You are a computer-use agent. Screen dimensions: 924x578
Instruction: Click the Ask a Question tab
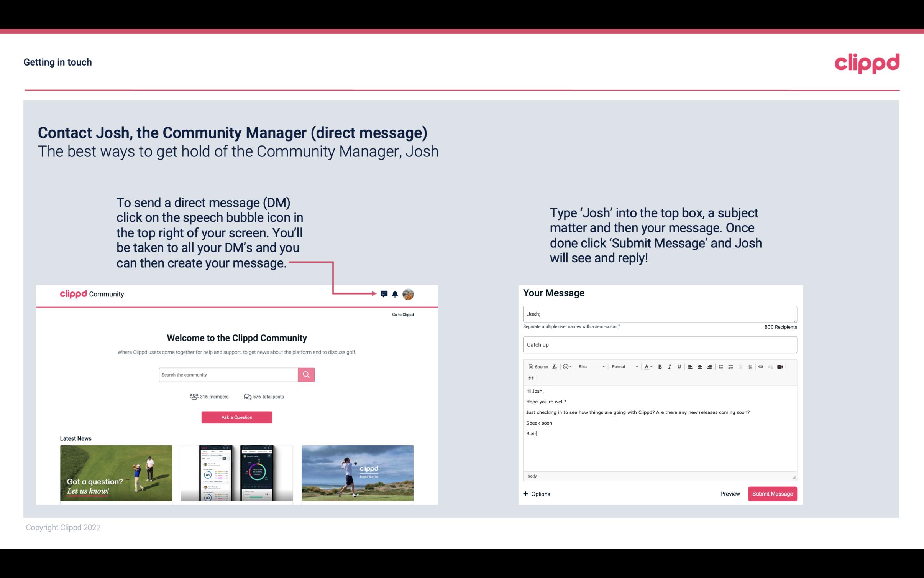coord(237,417)
